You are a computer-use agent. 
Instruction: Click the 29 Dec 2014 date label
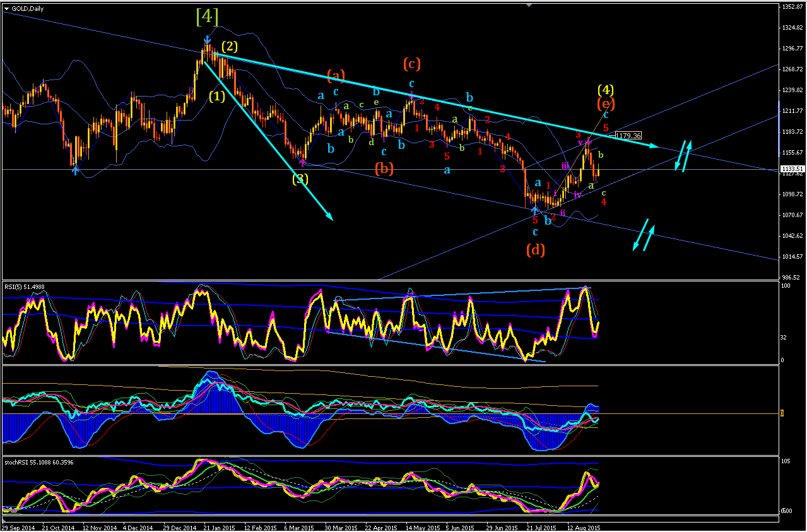(x=179, y=526)
